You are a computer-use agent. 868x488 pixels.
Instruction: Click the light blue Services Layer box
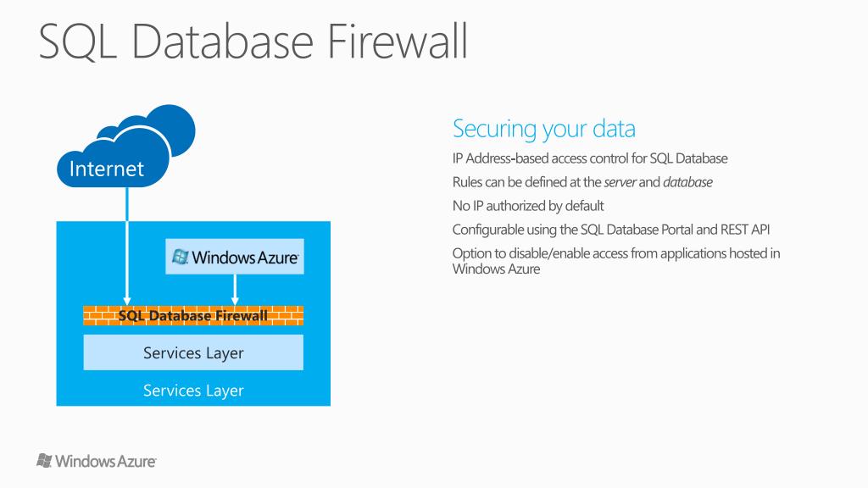click(193, 352)
